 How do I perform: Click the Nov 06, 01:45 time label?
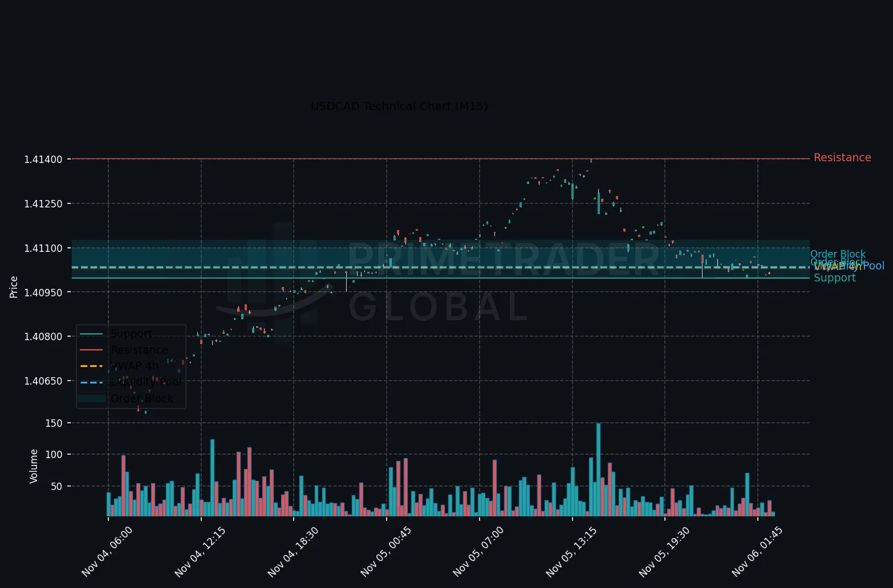pyautogui.click(x=757, y=552)
